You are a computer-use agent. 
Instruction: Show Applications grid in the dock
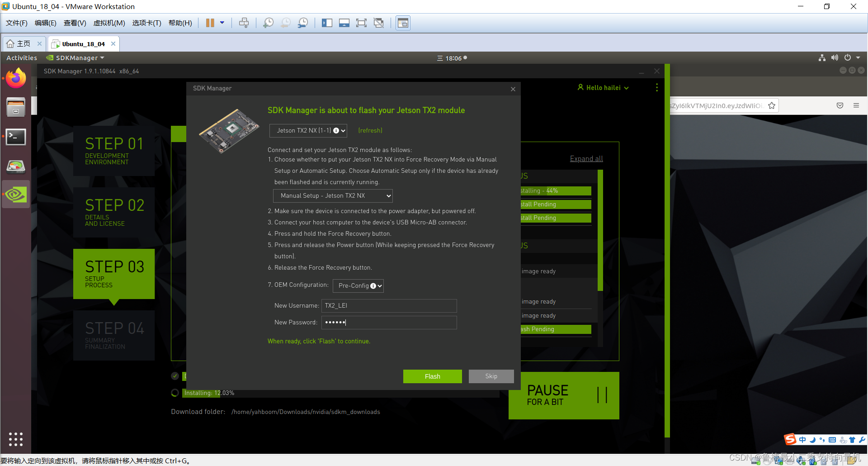16,439
